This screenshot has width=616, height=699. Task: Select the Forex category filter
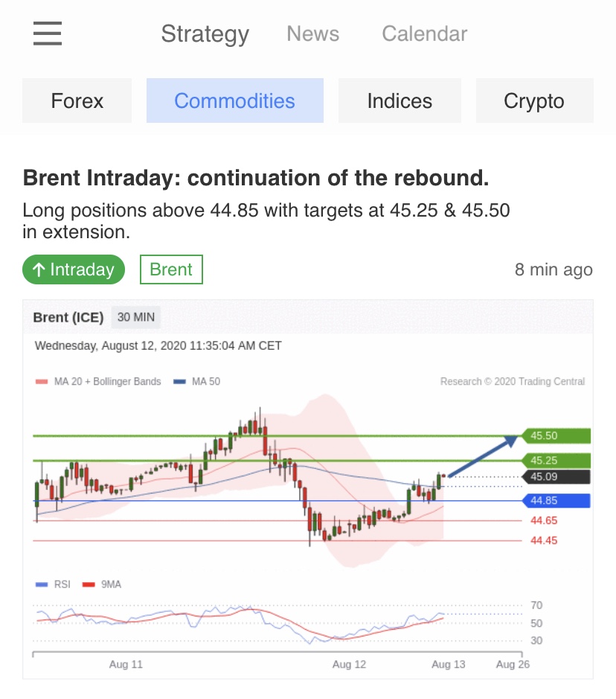pyautogui.click(x=77, y=100)
